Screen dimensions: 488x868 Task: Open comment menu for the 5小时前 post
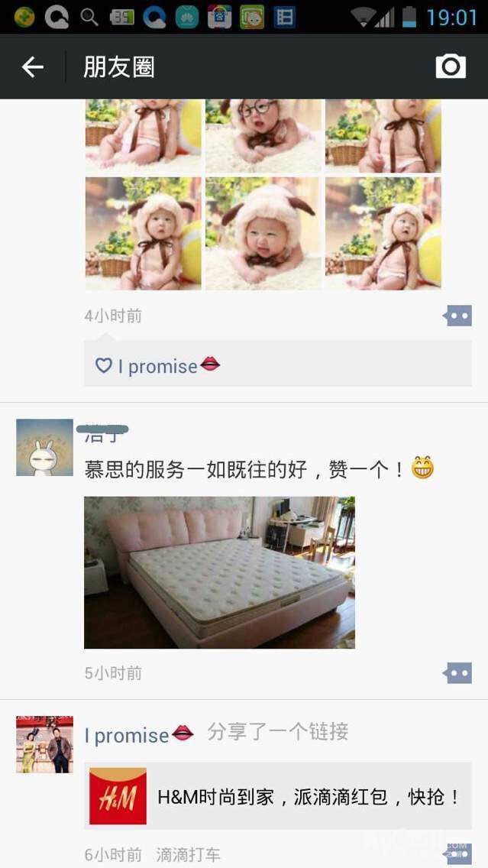(x=457, y=673)
